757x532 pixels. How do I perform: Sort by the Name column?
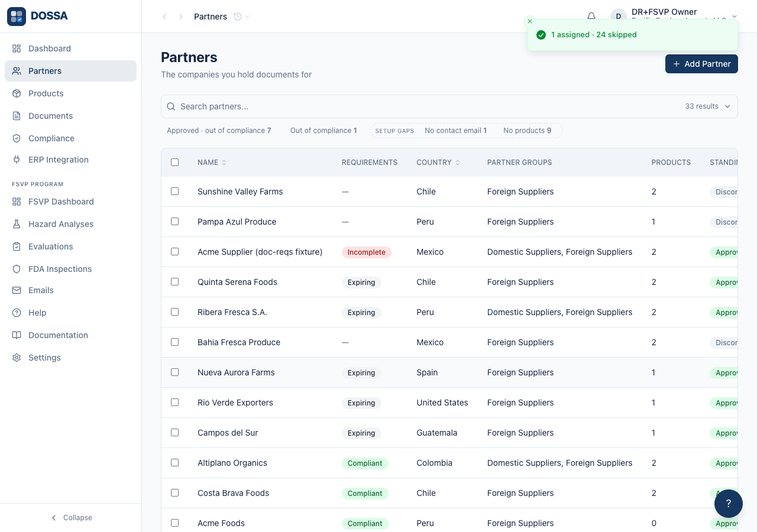tap(212, 162)
